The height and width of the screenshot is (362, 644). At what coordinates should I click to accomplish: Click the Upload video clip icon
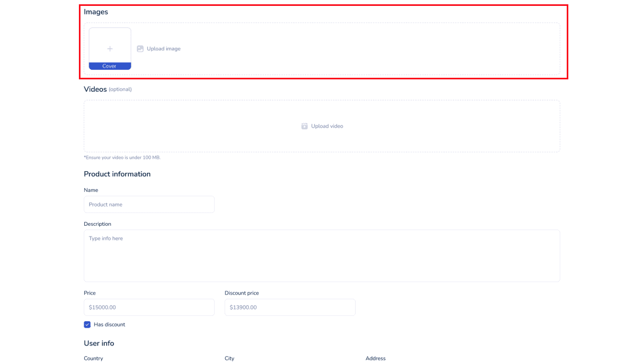(x=304, y=126)
